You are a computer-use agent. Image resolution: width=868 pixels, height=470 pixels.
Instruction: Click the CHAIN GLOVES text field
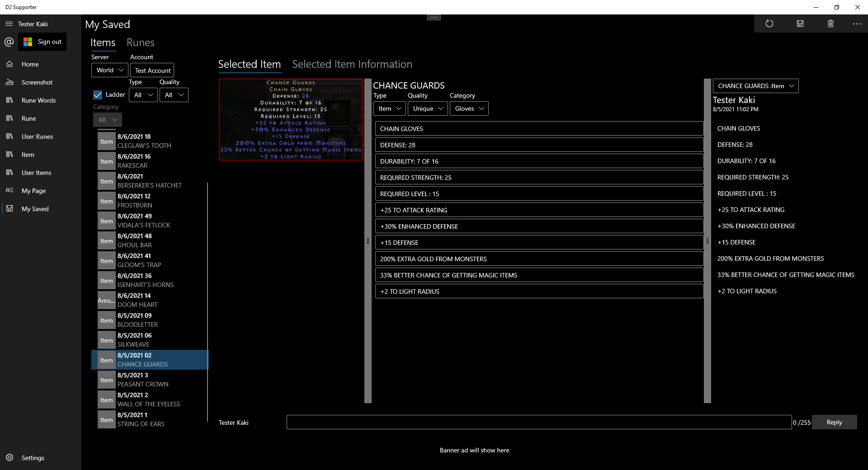pos(539,129)
